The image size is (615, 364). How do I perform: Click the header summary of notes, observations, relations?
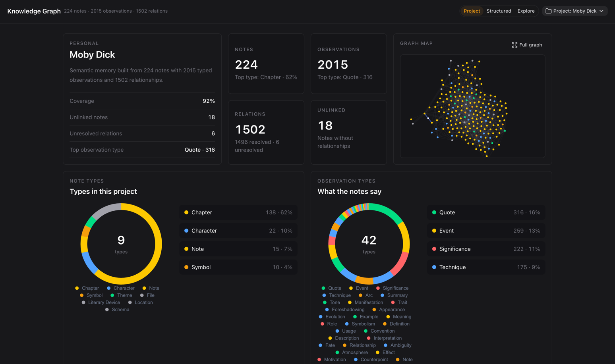pyautogui.click(x=116, y=11)
